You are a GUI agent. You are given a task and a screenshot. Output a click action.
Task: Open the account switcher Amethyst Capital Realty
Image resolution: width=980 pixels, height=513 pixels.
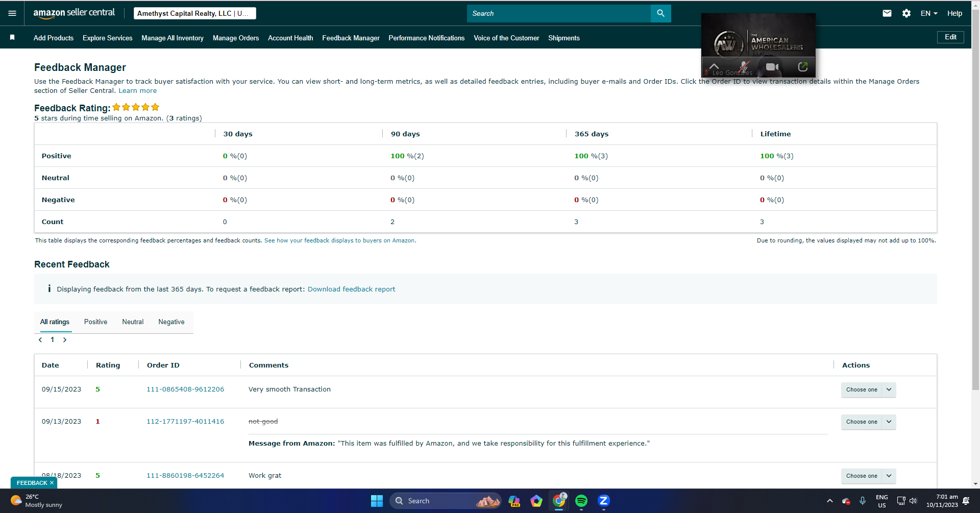pyautogui.click(x=195, y=13)
